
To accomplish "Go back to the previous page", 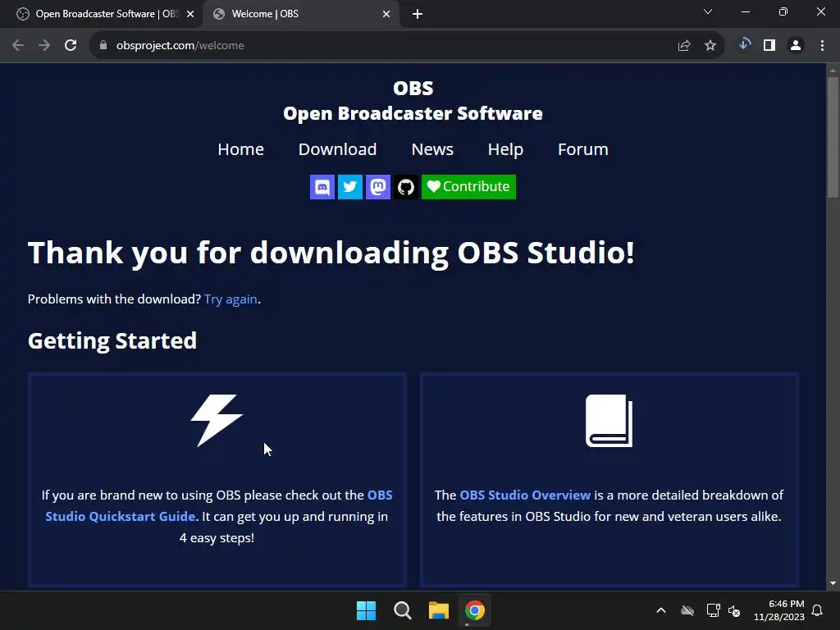I will pyautogui.click(x=18, y=46).
